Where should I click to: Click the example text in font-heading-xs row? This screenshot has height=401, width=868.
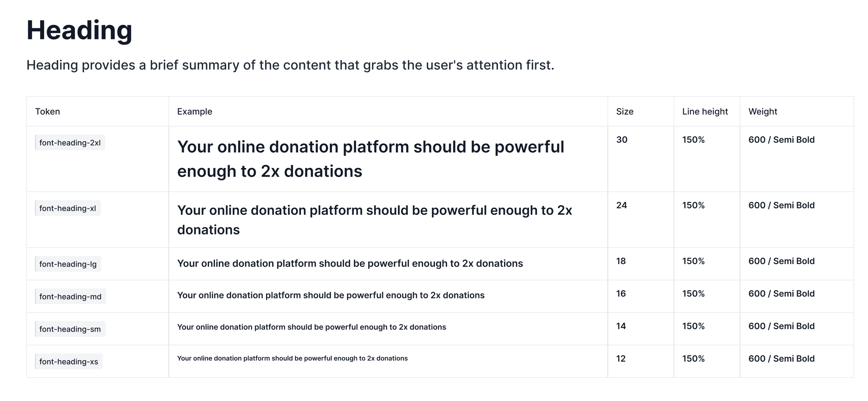(x=292, y=358)
